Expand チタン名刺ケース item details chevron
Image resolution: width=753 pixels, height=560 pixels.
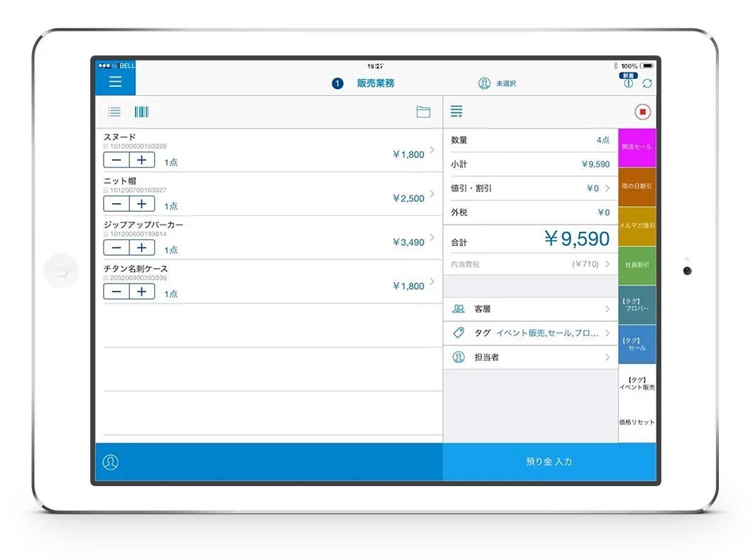point(432,281)
